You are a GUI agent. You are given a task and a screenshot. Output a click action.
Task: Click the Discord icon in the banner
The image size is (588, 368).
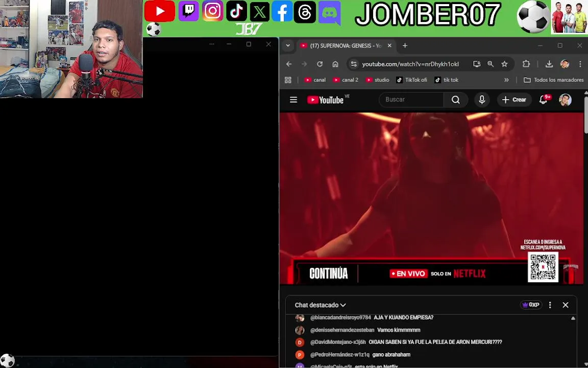point(330,13)
